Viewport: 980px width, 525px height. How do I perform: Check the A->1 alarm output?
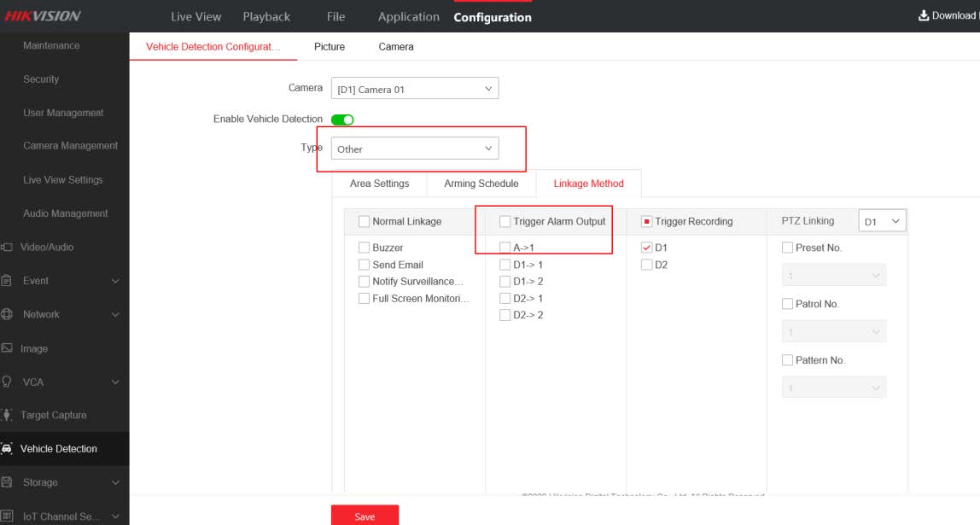point(505,248)
